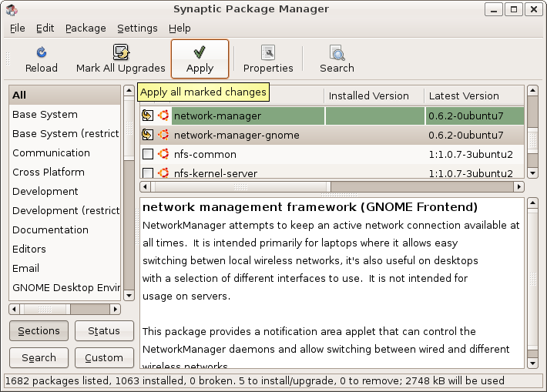This screenshot has width=547, height=392.
Task: Select the Editors section
Action: click(x=65, y=249)
